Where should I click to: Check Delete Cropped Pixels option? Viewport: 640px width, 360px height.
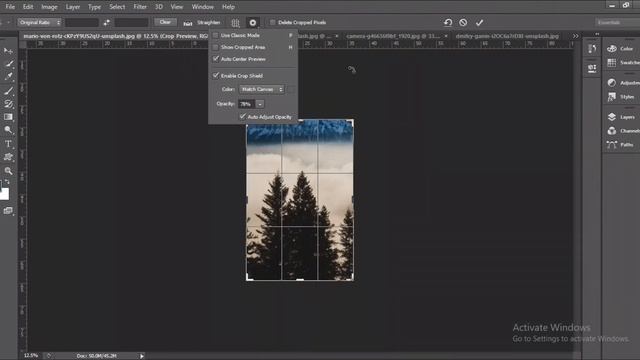[272, 22]
